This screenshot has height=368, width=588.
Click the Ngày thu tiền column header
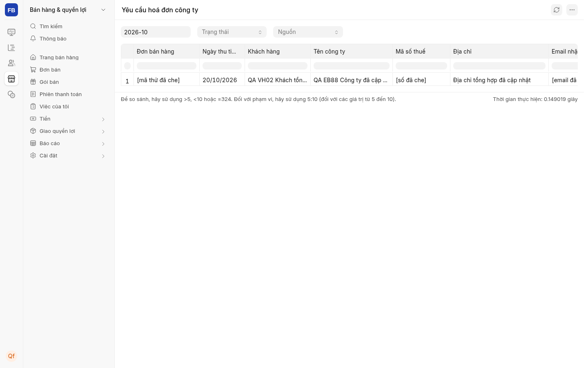pos(222,51)
